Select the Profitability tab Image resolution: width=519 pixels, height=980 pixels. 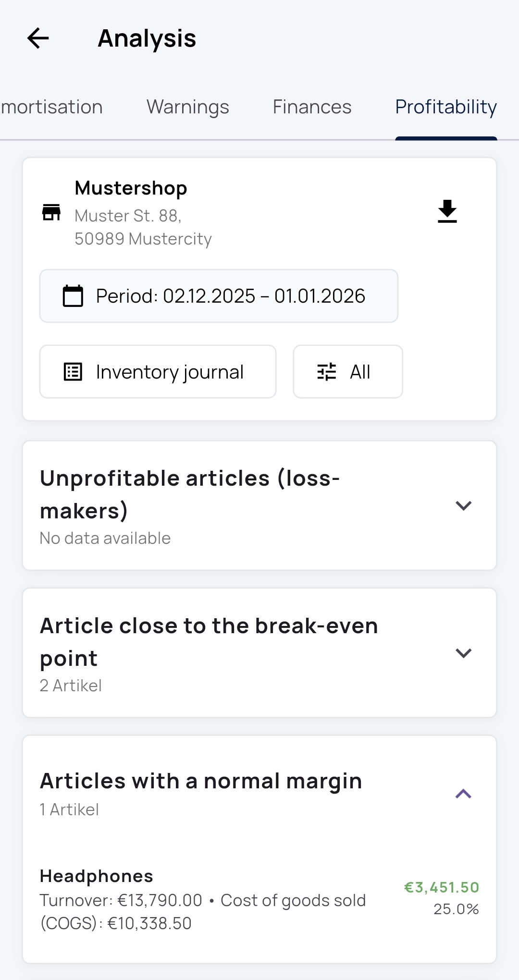446,107
